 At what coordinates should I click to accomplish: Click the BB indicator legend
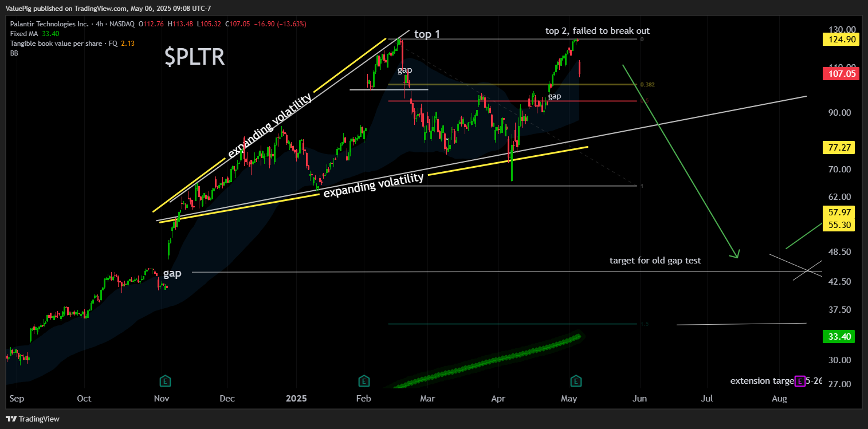click(14, 53)
